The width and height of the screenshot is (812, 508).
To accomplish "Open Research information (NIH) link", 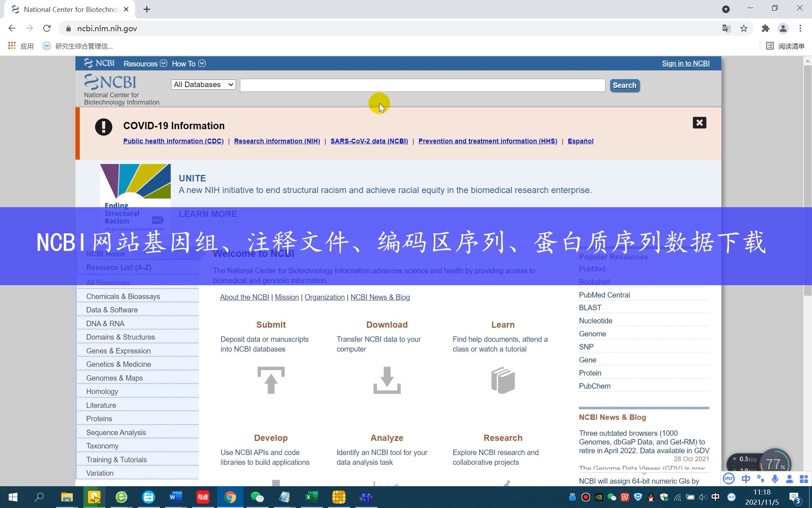I will (x=277, y=141).
